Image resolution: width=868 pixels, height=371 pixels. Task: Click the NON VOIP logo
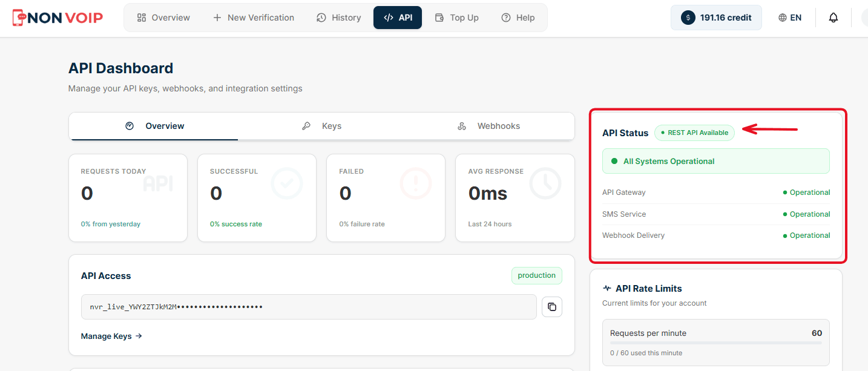(x=58, y=18)
